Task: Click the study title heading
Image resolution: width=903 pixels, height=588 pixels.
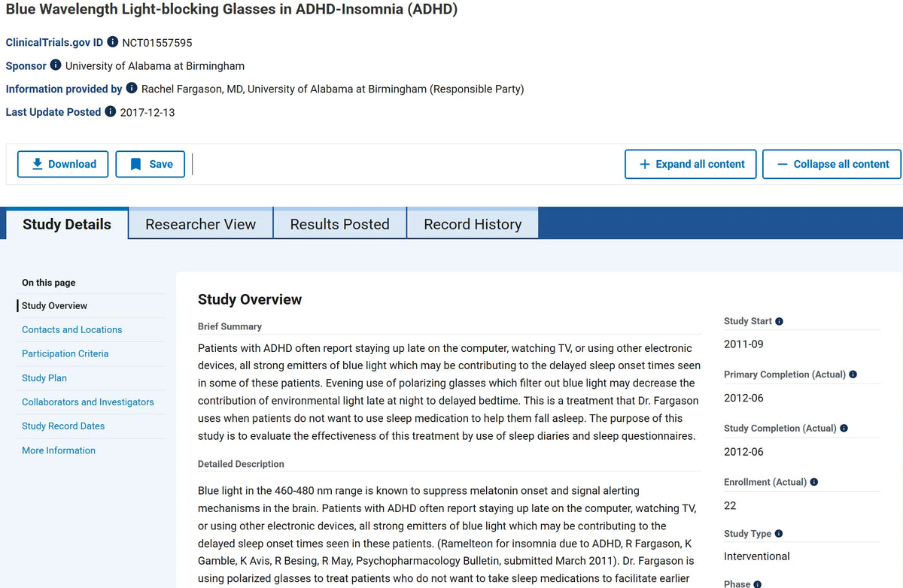Action: [232, 10]
